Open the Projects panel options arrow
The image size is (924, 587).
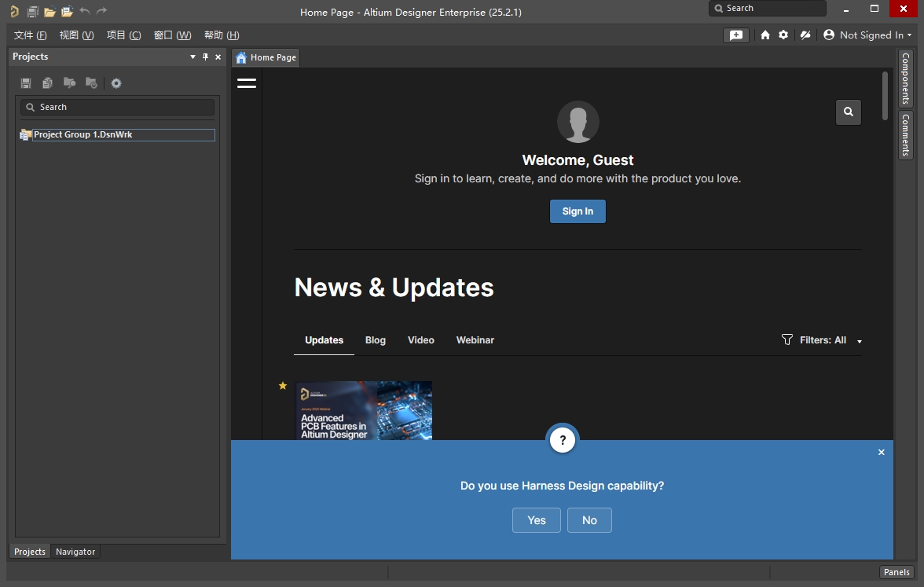pyautogui.click(x=193, y=57)
